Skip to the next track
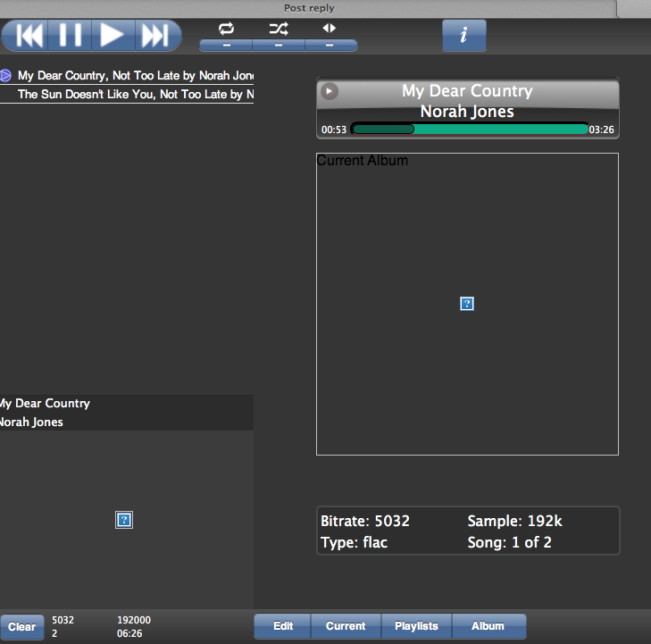Screen dimensions: 651x644 pos(158,36)
